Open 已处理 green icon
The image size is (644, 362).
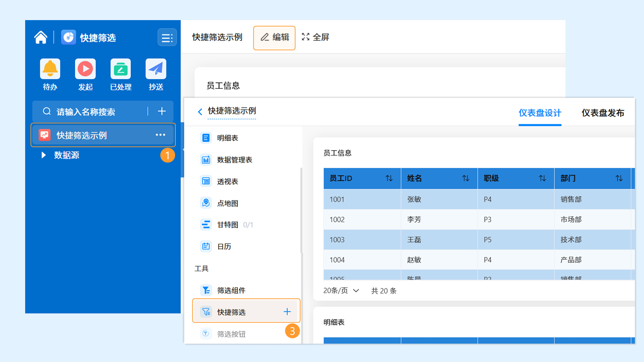pyautogui.click(x=121, y=69)
